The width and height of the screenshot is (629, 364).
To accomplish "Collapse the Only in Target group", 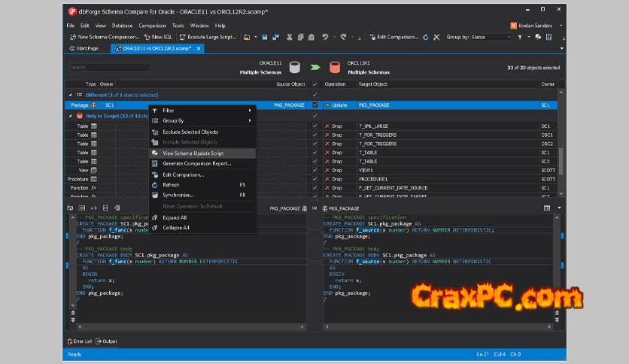I will 71,116.
